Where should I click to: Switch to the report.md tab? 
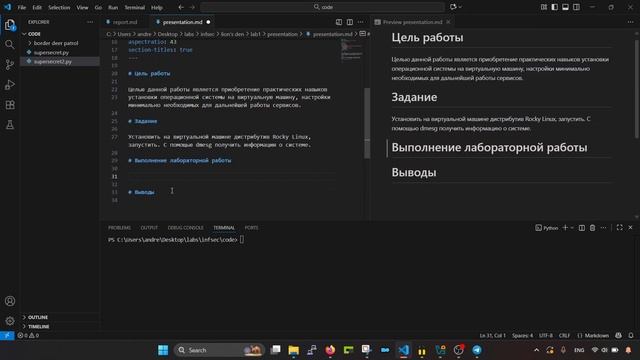pyautogui.click(x=125, y=22)
